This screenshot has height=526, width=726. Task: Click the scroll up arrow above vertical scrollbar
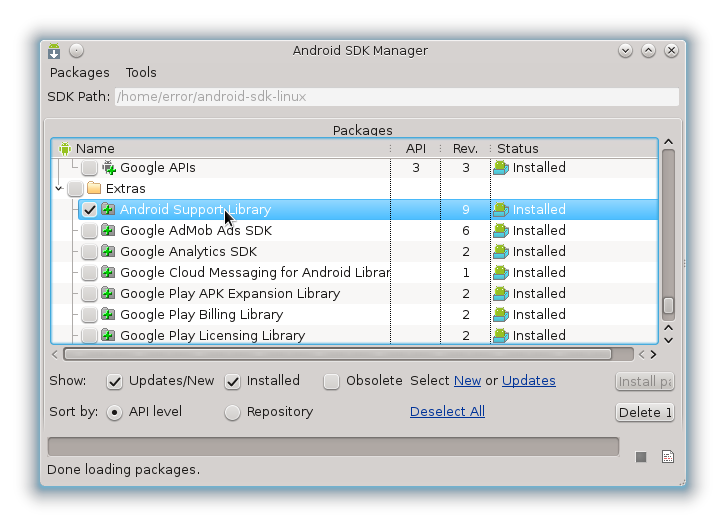(x=668, y=142)
